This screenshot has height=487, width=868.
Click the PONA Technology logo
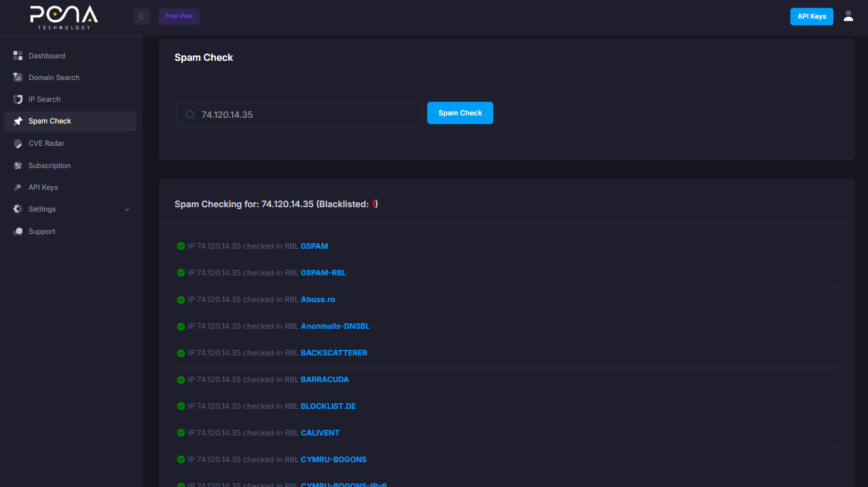[x=64, y=17]
